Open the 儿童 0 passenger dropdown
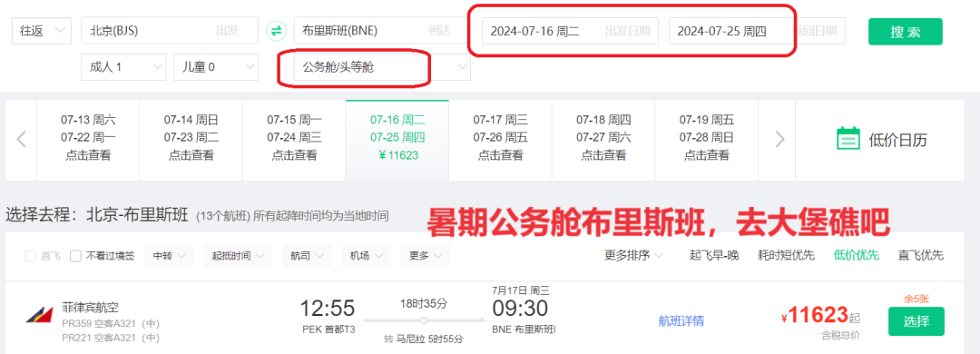The width and height of the screenshot is (980, 354). [x=216, y=67]
